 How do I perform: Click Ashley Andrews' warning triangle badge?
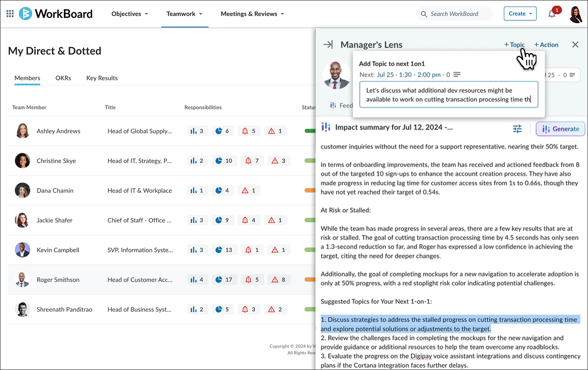coord(275,131)
